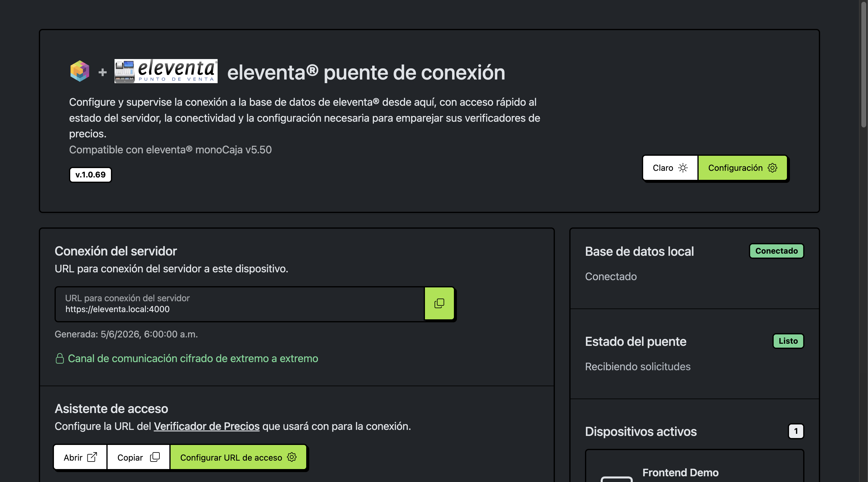Open the Configuración settings button
The width and height of the screenshot is (868, 482).
pyautogui.click(x=743, y=168)
